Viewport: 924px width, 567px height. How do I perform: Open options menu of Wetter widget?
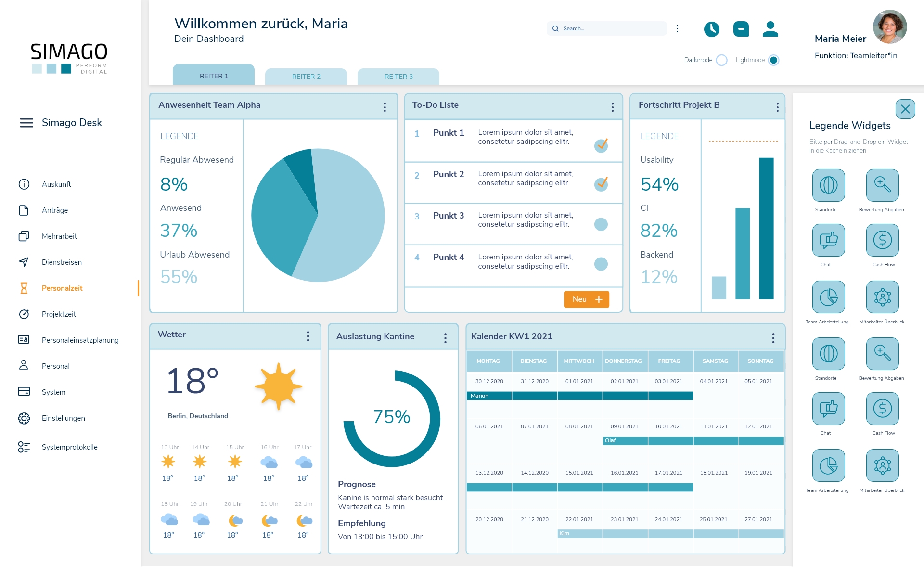point(308,336)
